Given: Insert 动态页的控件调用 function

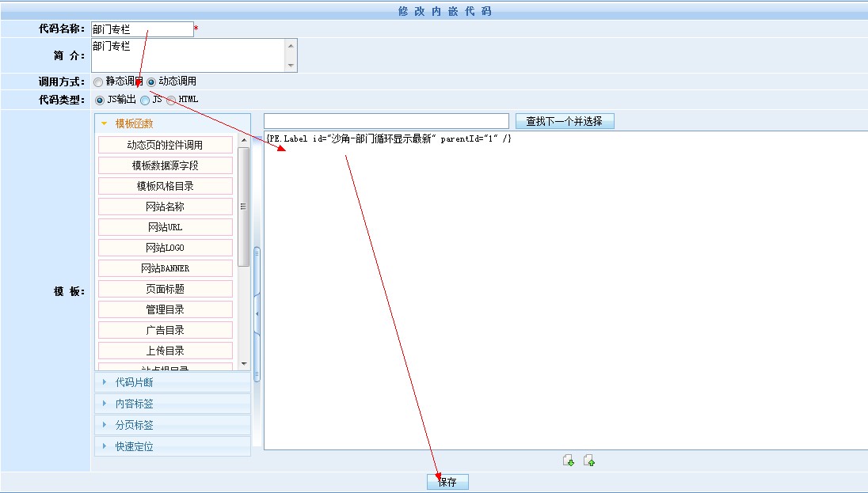Looking at the screenshot, I should point(166,145).
